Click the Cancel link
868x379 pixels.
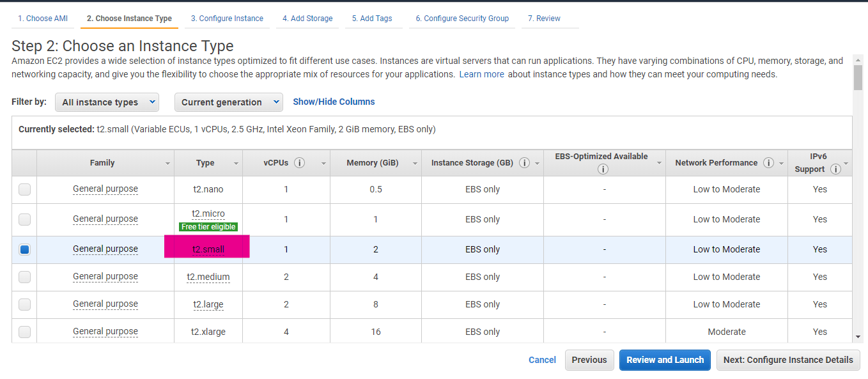pos(542,360)
